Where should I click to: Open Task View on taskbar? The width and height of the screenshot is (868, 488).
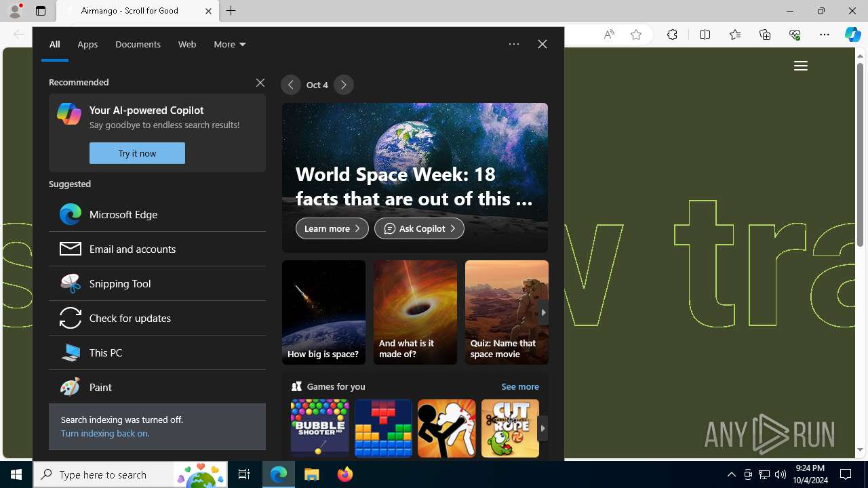pos(244,474)
